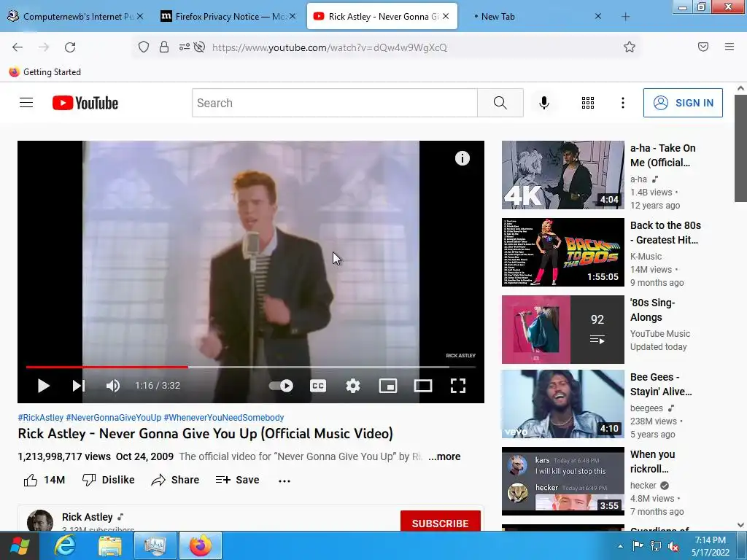The image size is (747, 560).
Task: Click the YouTube play button
Action: pyautogui.click(x=43, y=386)
